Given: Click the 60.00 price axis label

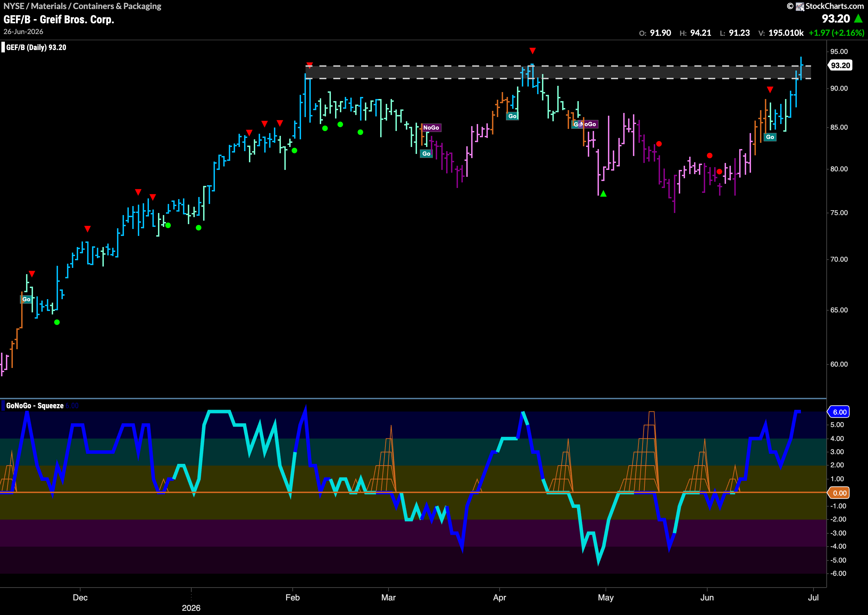Looking at the screenshot, I should pos(839,364).
